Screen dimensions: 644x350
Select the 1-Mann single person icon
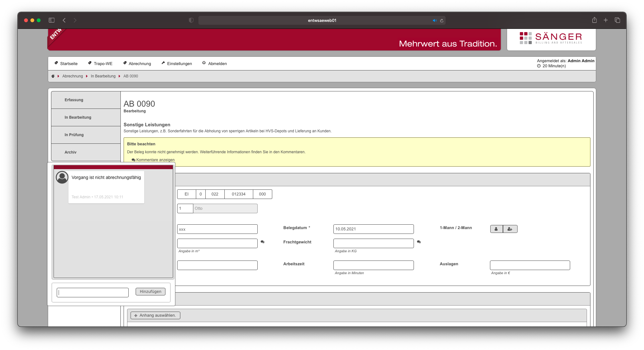(496, 229)
